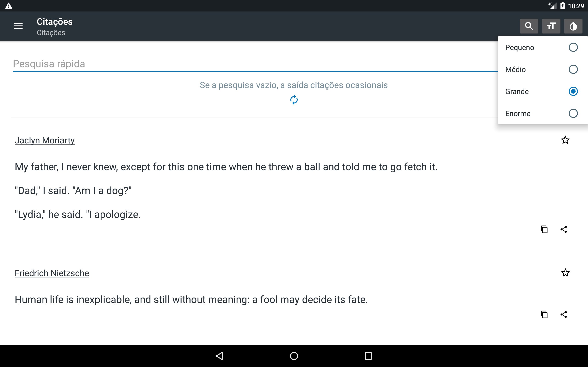Open author Jaclyn Moriarty link
Screen dimensions: 588x367
tap(45, 141)
